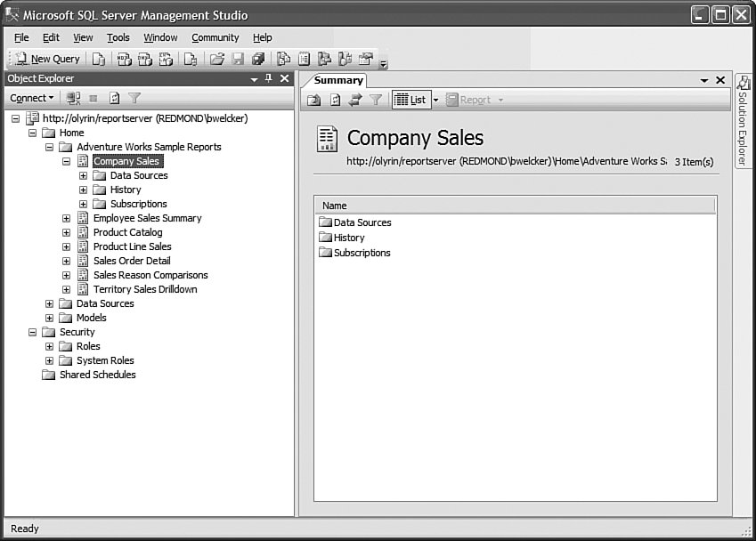Show the Summary page icon in main toolbar
This screenshot has width=756, height=541.
(304, 59)
